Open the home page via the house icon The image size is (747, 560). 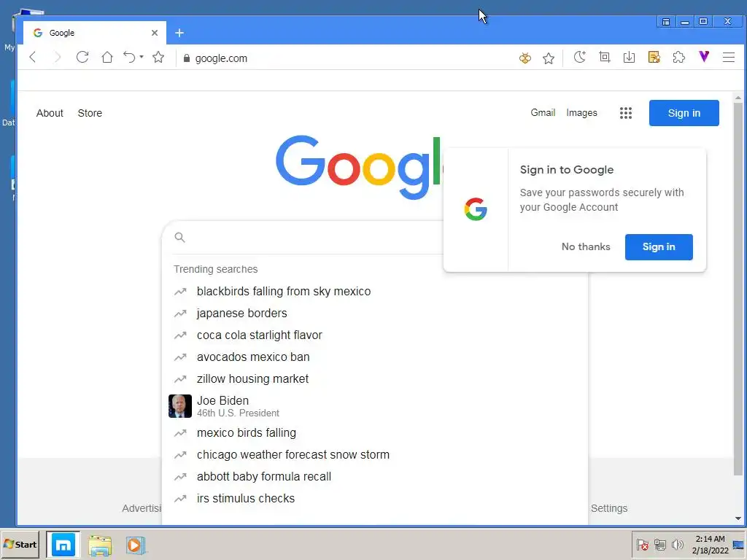[107, 57]
